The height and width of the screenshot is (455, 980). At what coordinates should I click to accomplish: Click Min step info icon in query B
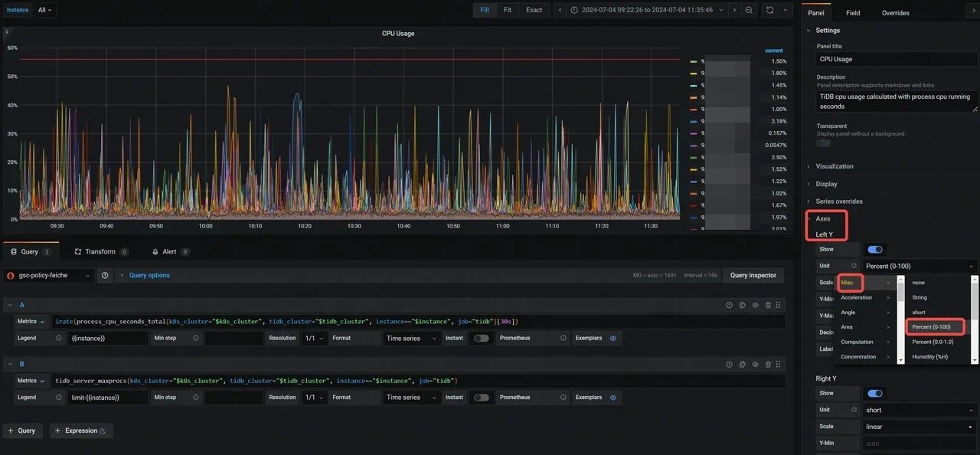coord(196,398)
